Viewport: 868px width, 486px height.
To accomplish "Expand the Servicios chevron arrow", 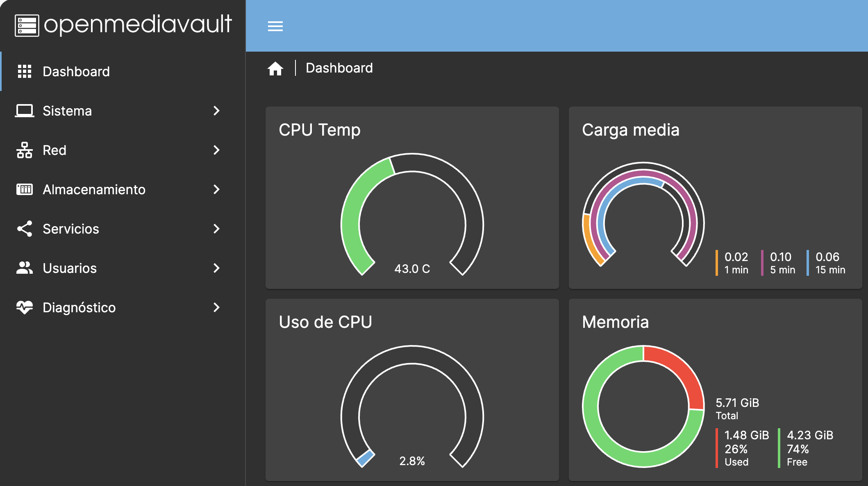I will [x=216, y=229].
